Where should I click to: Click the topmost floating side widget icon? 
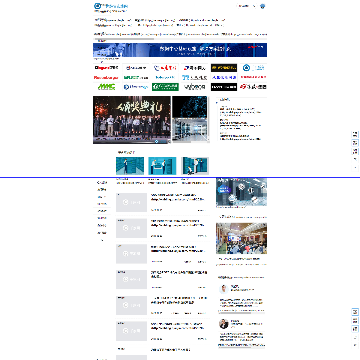click(x=355, y=134)
